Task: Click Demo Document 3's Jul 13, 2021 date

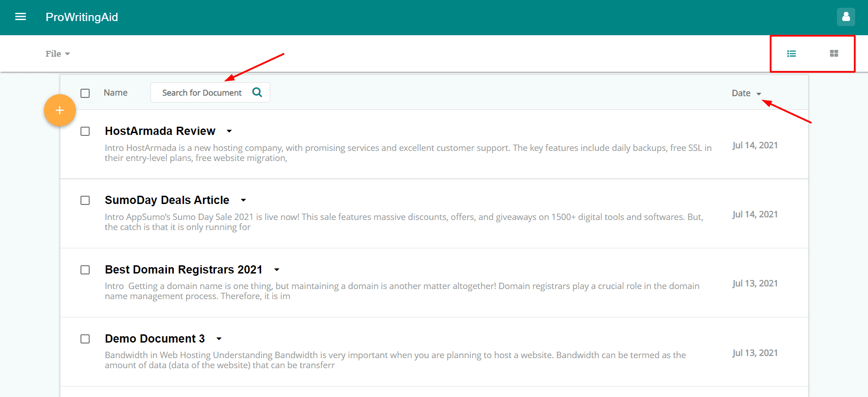Action: [755, 353]
